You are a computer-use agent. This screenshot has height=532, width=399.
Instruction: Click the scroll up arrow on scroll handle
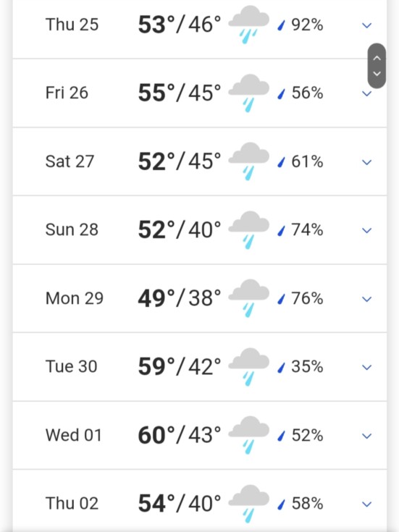click(377, 58)
